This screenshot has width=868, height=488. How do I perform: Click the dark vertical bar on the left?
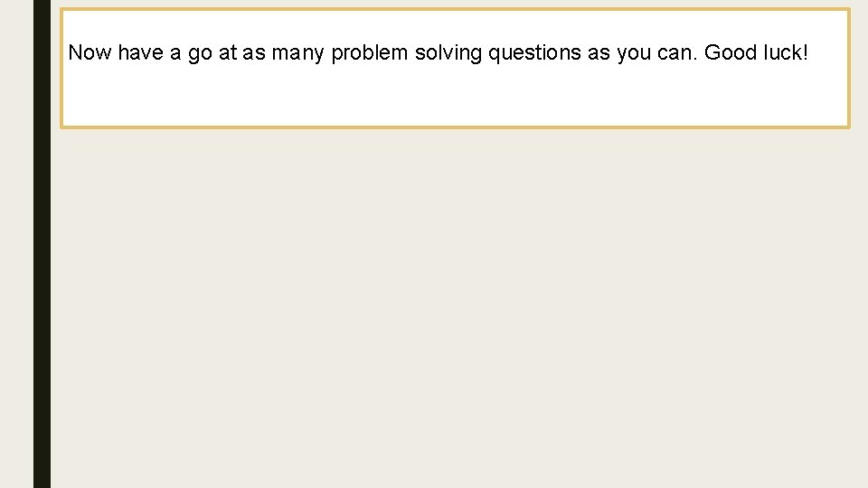click(42, 271)
